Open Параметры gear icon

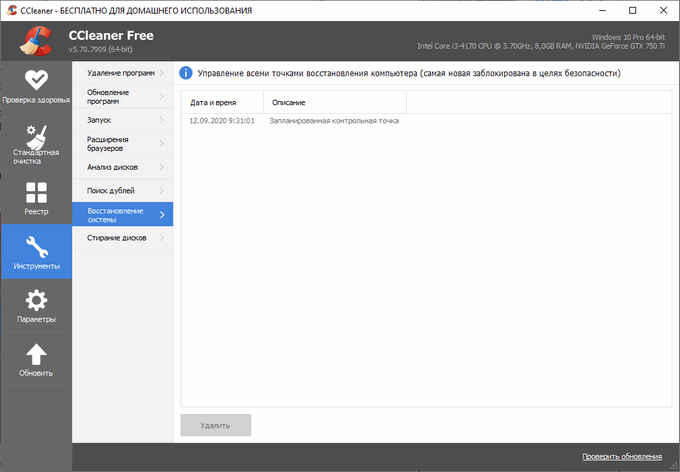36,300
